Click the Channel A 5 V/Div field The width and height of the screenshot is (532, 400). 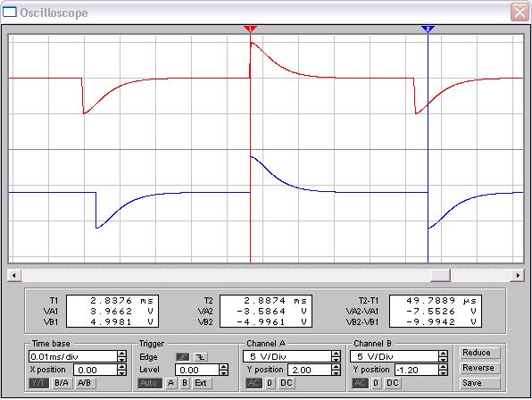287,356
